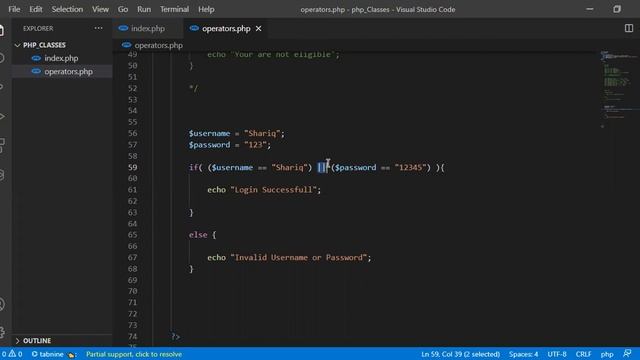Screen dimensions: 640x360
Task: Click the "Login Successfull" string
Action: click(x=273, y=190)
